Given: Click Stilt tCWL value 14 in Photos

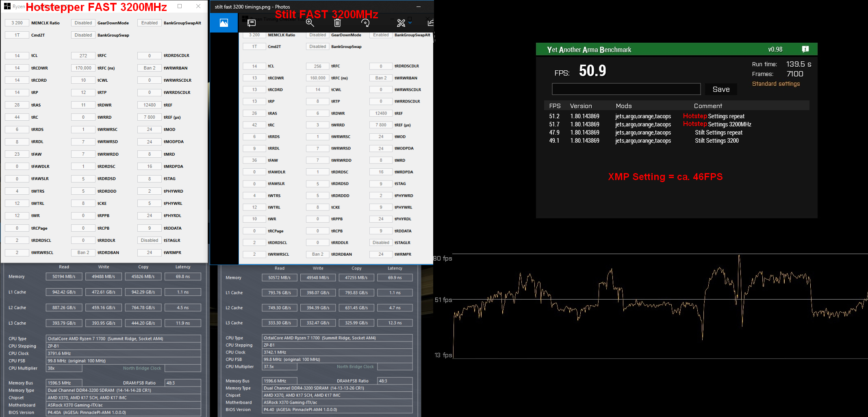Looking at the screenshot, I should 318,90.
